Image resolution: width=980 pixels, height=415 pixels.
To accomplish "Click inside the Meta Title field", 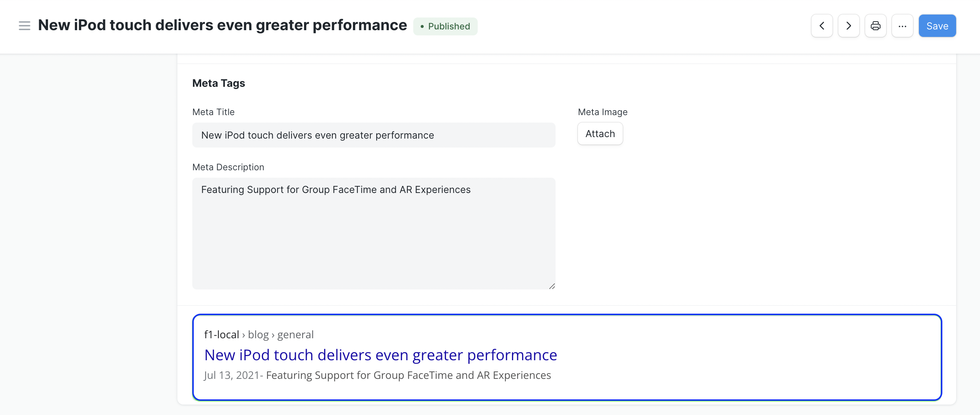I will (374, 135).
